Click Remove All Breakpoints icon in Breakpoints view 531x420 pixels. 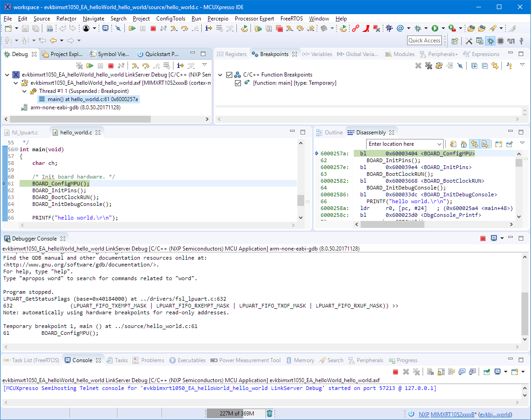tap(428, 66)
